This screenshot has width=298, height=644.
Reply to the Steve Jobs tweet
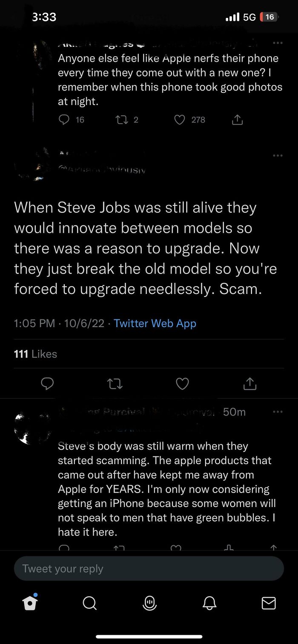coord(47,384)
